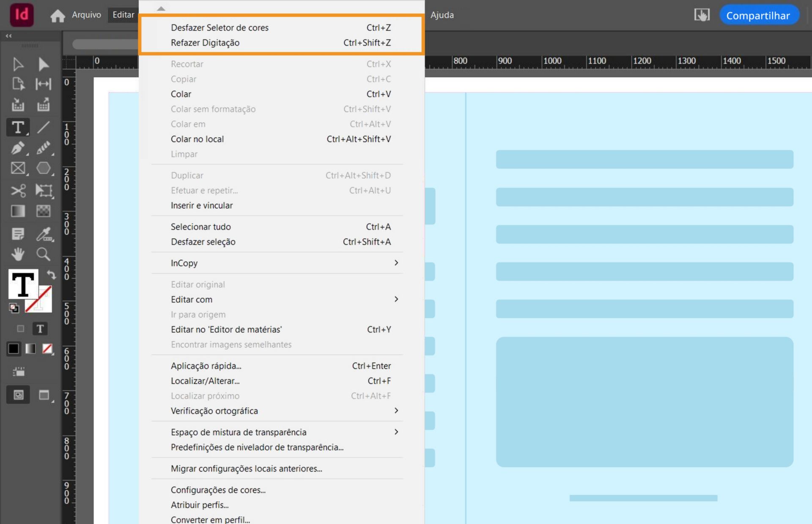Click the Line tool
812x524 pixels.
43,127
